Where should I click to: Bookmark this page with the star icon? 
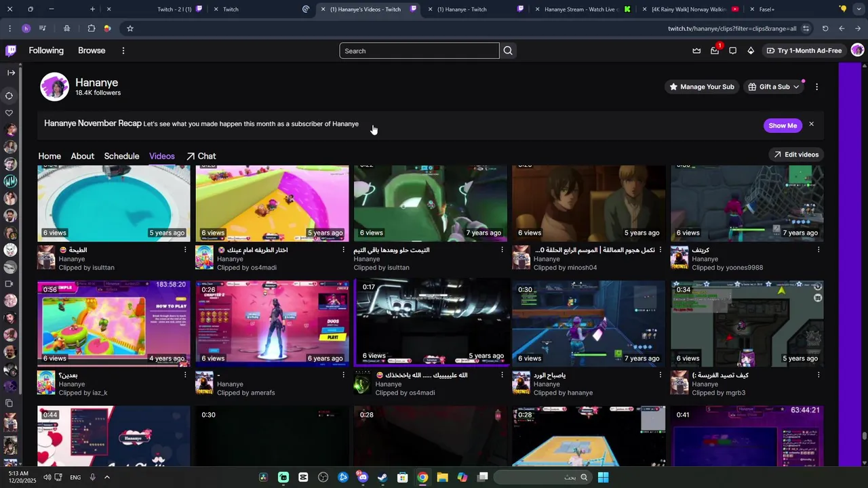pyautogui.click(x=130, y=28)
